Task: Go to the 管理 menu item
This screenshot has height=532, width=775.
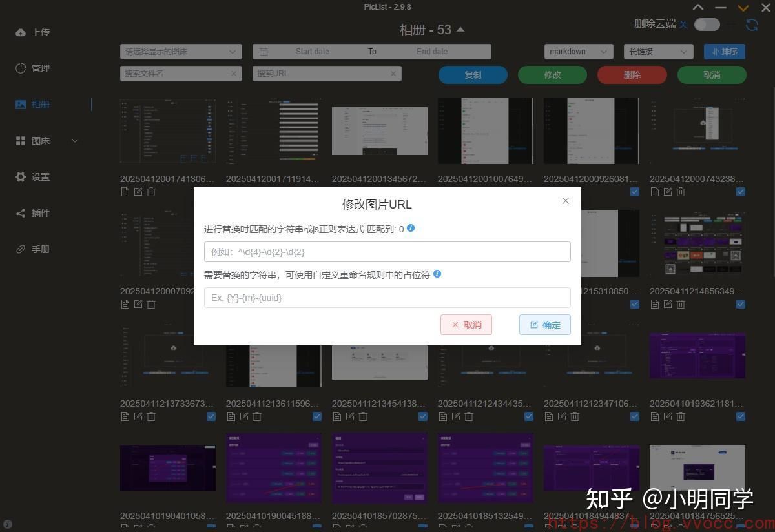Action: 40,68
